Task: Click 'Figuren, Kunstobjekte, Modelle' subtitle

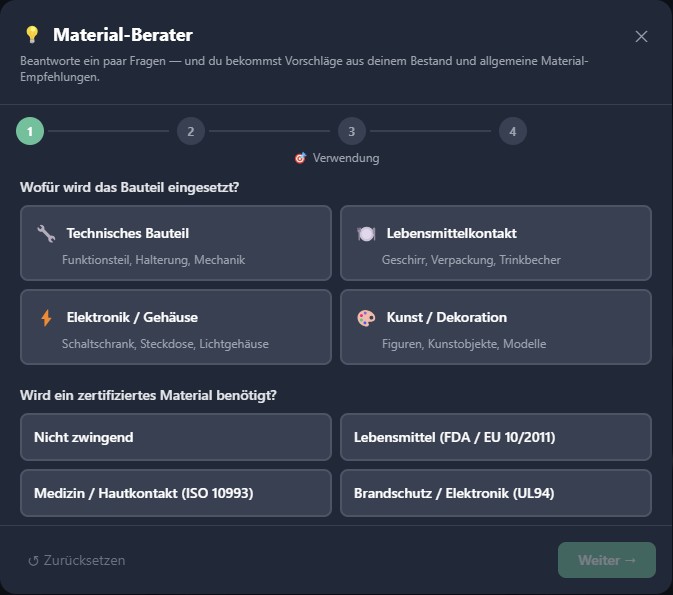Action: [x=464, y=344]
